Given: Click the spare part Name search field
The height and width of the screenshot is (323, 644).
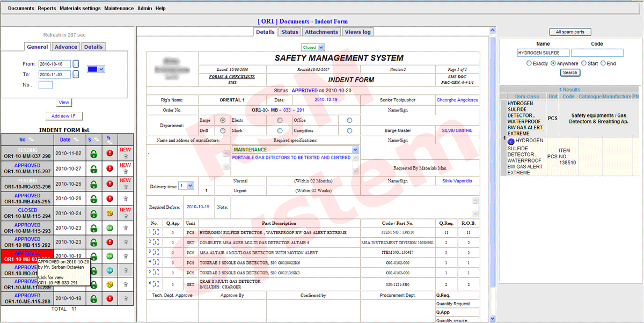Looking at the screenshot, I should click(x=543, y=53).
